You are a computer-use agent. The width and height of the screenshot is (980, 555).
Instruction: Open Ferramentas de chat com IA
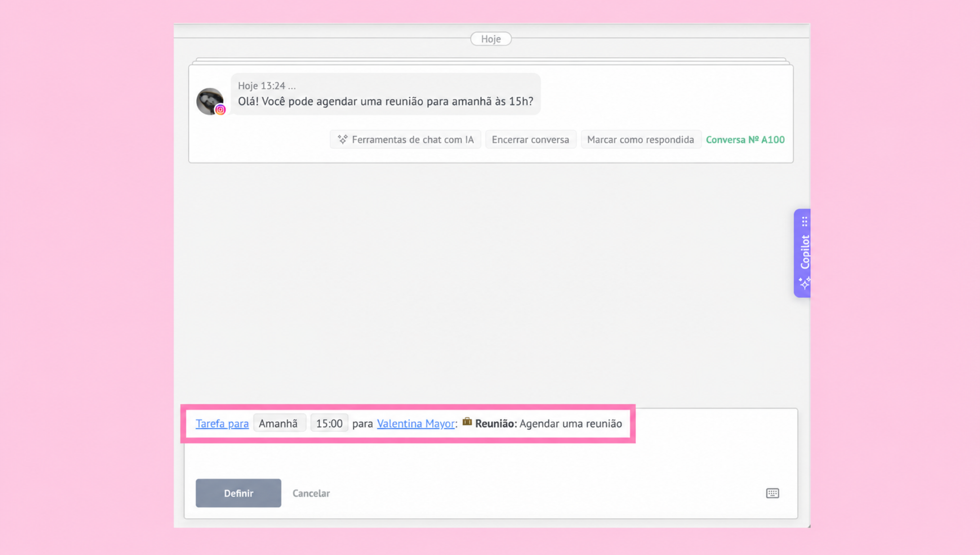point(405,139)
